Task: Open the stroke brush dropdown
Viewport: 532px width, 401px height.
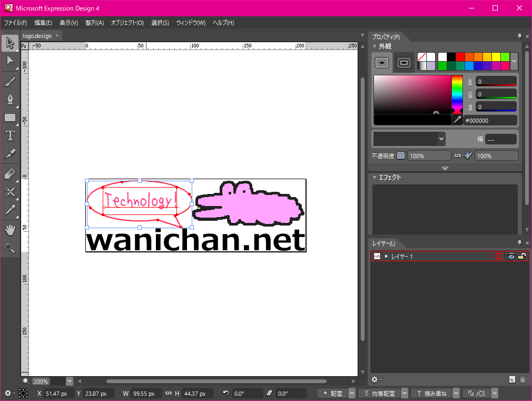Action: click(441, 139)
